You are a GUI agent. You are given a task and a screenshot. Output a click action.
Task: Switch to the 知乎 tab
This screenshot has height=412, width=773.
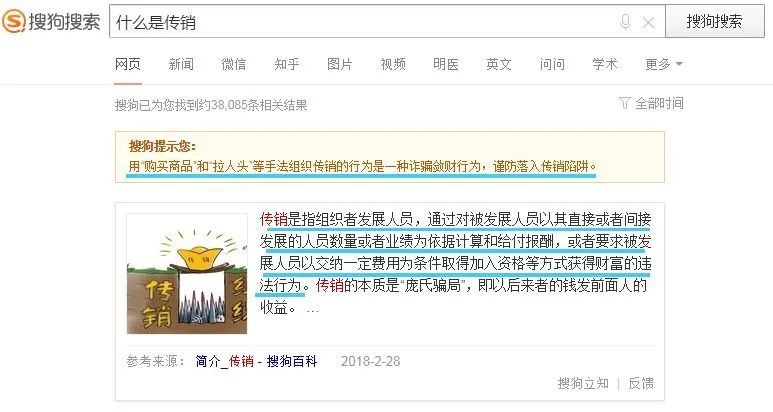pos(287,64)
